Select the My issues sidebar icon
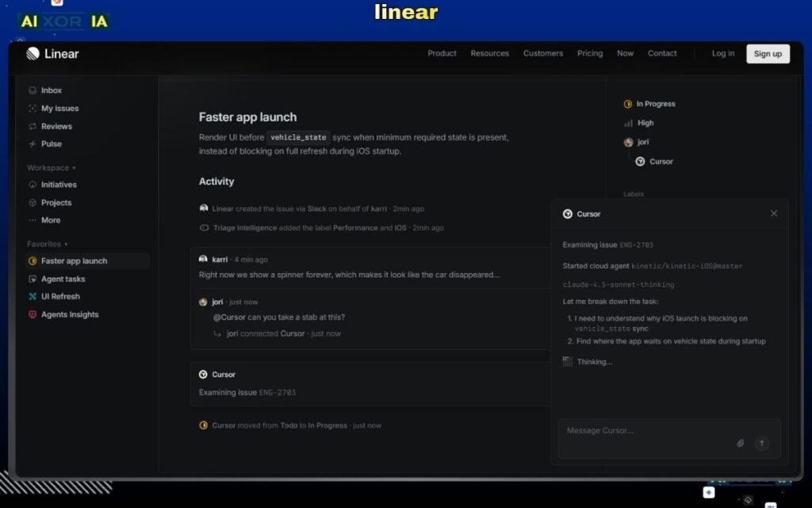The image size is (812, 508). pos(33,108)
